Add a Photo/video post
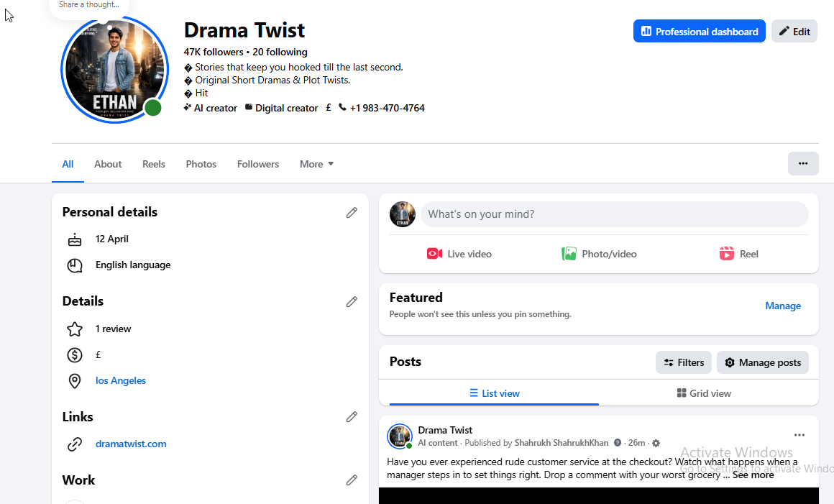 tap(599, 254)
